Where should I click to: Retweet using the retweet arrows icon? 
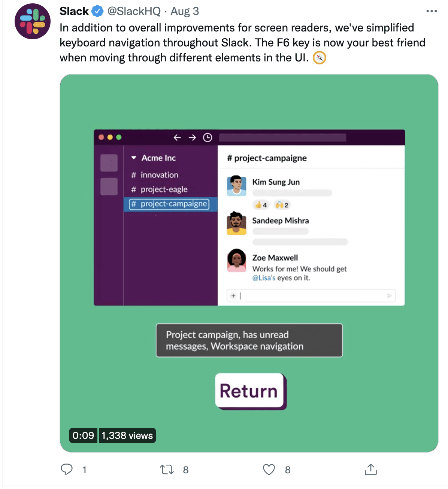(x=167, y=469)
